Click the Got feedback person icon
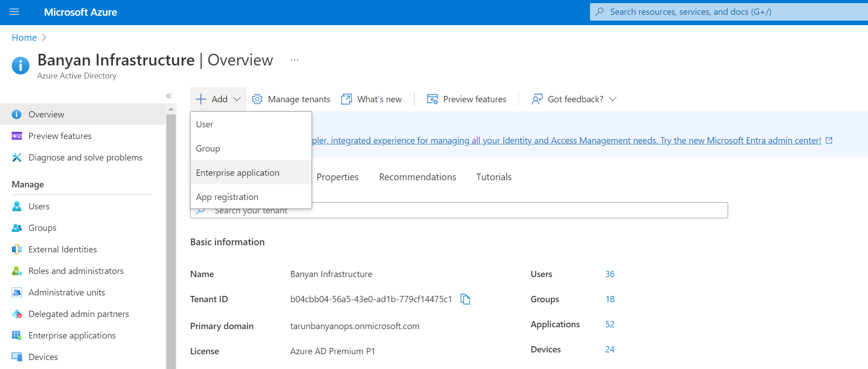Image resolution: width=868 pixels, height=369 pixels. 537,99
